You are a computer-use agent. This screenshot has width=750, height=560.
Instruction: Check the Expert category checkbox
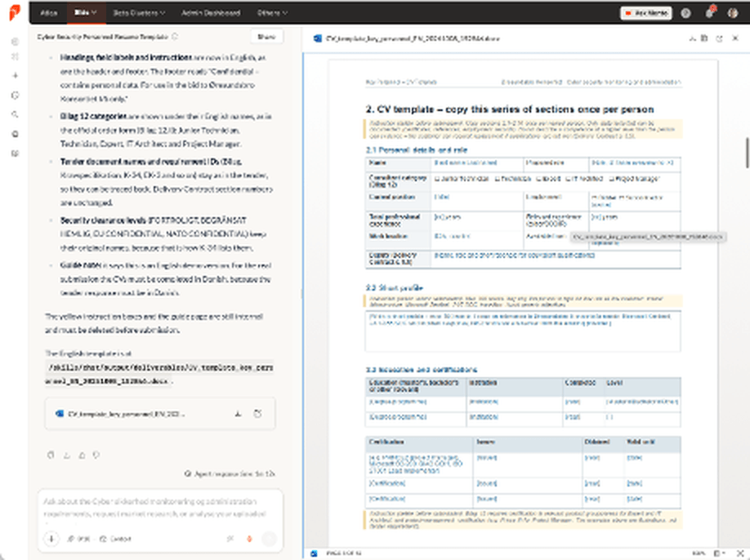coord(538,179)
